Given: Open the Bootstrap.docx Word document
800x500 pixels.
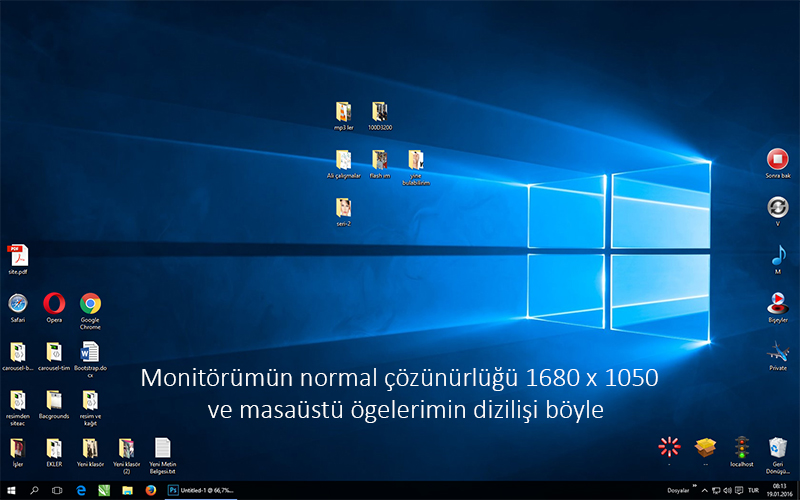Looking at the screenshot, I should point(90,359).
